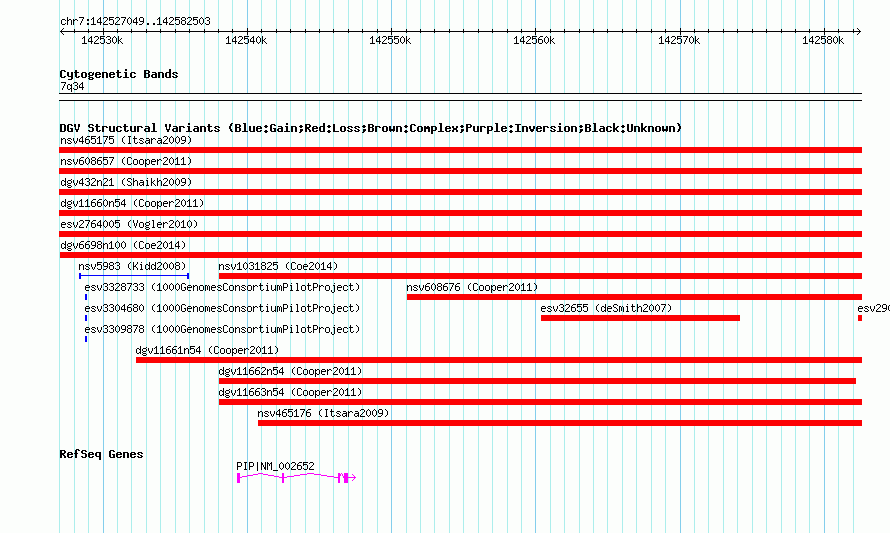Screen dimensions: 890x533
Task: Click the nsv465176 (Itsara2009) label
Action: pos(324,413)
